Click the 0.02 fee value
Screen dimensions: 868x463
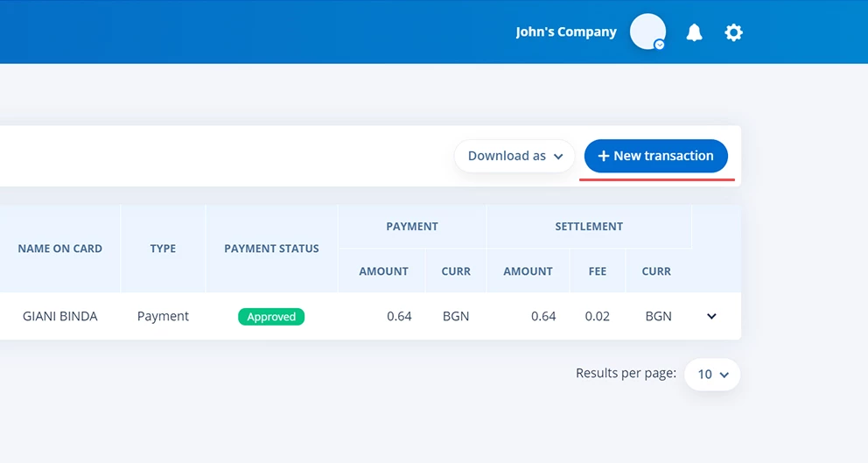pos(598,316)
